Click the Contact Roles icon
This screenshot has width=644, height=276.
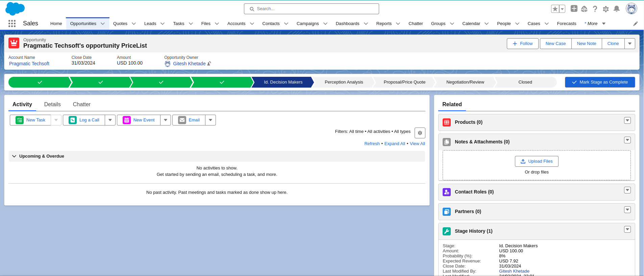click(x=447, y=192)
